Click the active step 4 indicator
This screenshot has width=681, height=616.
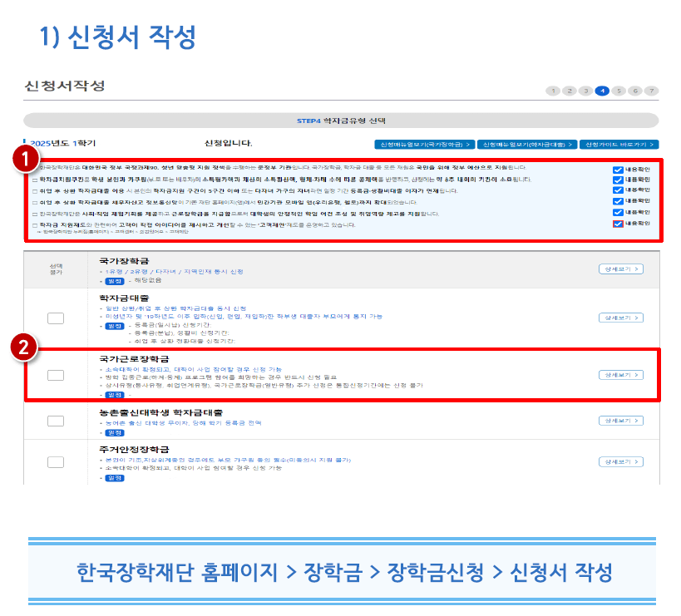(602, 91)
